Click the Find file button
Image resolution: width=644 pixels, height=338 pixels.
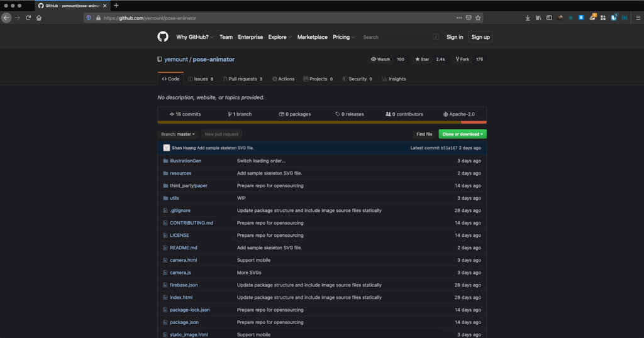click(425, 134)
